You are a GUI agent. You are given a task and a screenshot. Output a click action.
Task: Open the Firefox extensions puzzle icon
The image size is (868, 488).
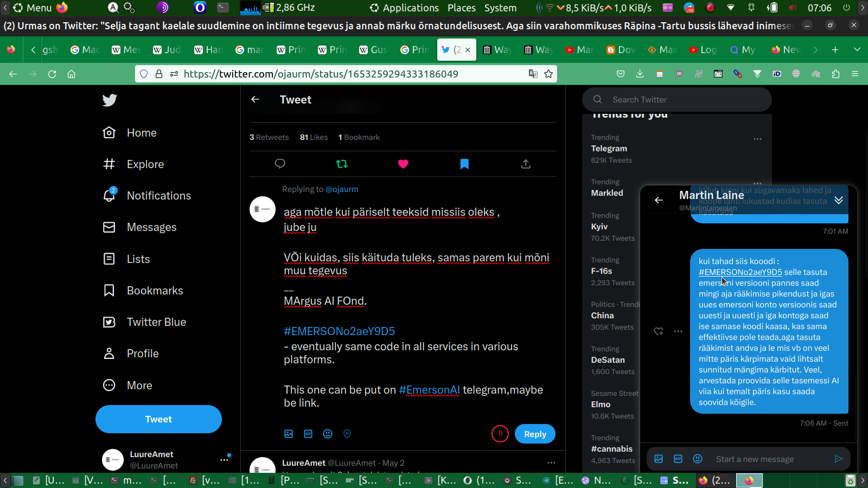(835, 74)
